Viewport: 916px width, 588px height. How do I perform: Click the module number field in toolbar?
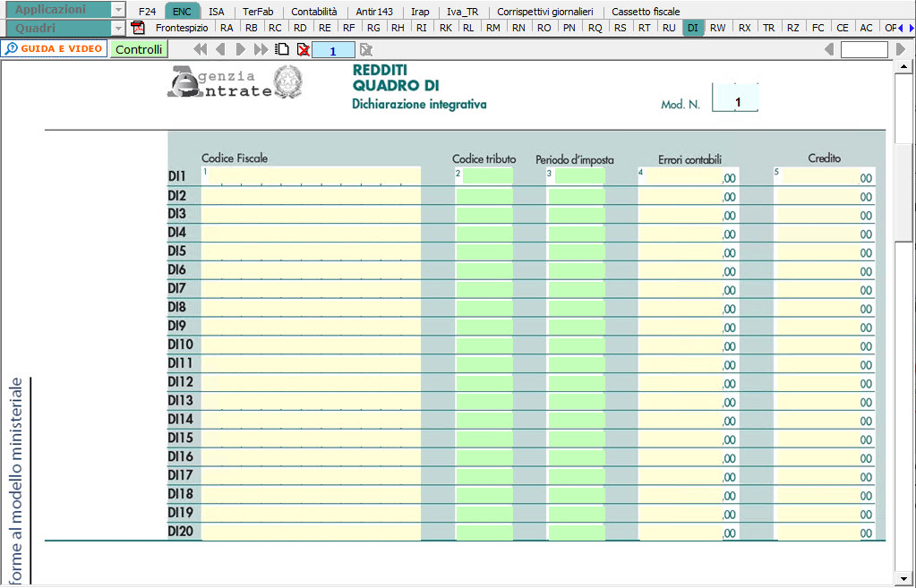[x=333, y=50]
